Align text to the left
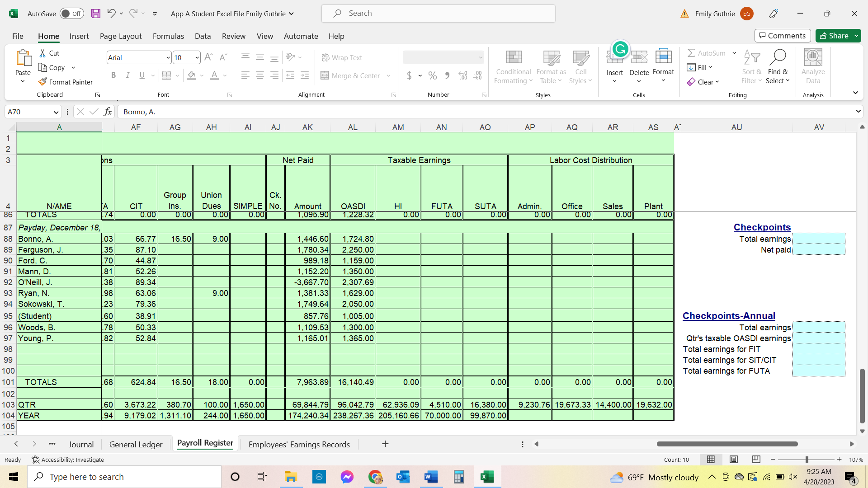This screenshot has width=868, height=488. pos(245,75)
